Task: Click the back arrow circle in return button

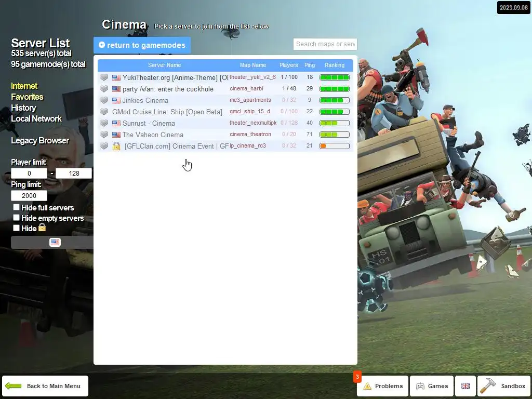Action: coord(102,45)
